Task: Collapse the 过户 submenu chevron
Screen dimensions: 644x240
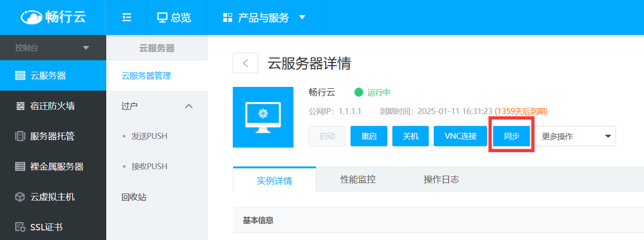Action: (189, 106)
